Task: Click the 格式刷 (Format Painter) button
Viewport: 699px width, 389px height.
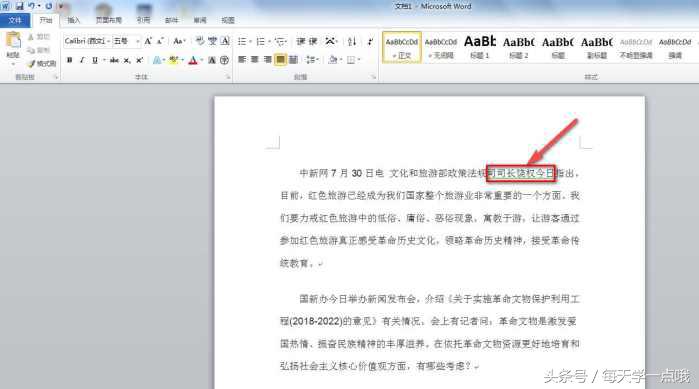Action: click(41, 63)
